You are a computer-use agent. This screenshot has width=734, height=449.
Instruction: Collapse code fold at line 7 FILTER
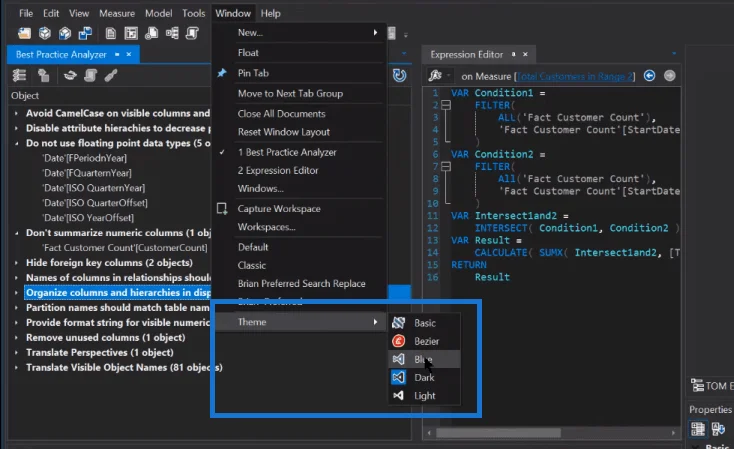pyautogui.click(x=446, y=166)
